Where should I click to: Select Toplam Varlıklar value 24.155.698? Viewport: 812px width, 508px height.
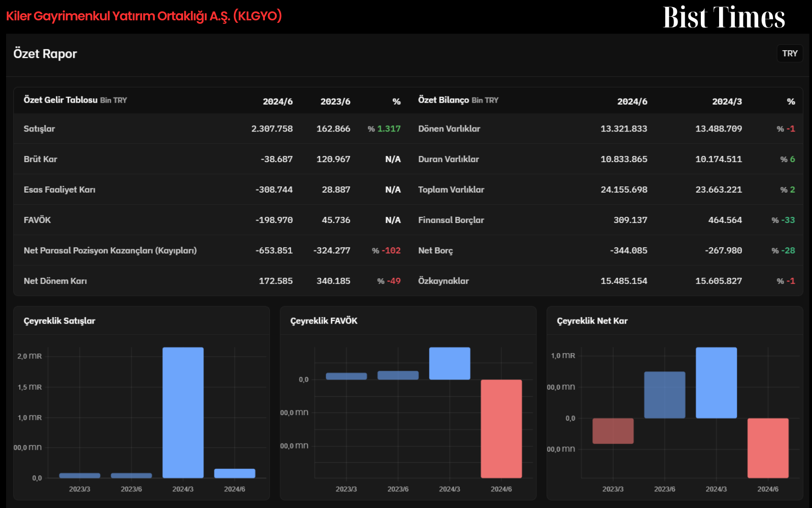click(624, 189)
